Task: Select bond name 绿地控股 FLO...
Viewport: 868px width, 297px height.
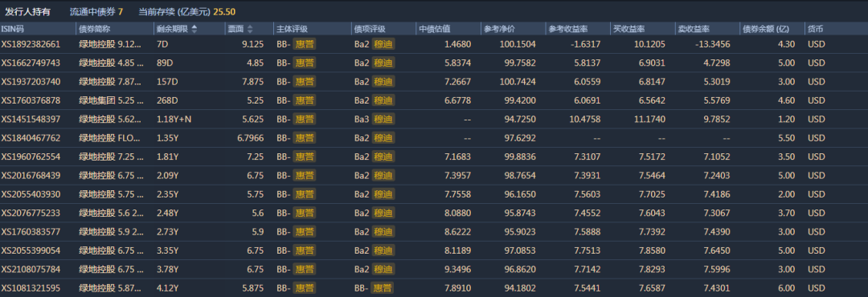Action: click(x=110, y=138)
